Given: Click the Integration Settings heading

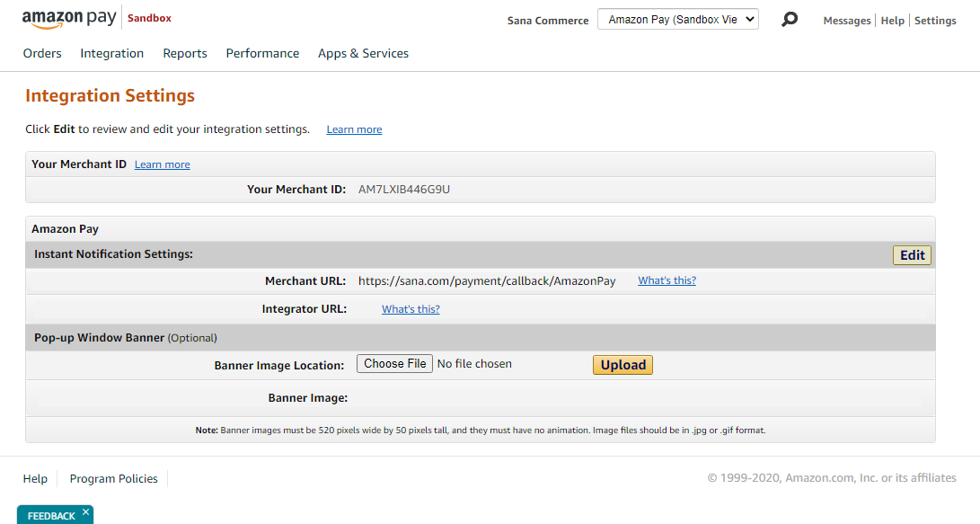Looking at the screenshot, I should (x=110, y=95).
